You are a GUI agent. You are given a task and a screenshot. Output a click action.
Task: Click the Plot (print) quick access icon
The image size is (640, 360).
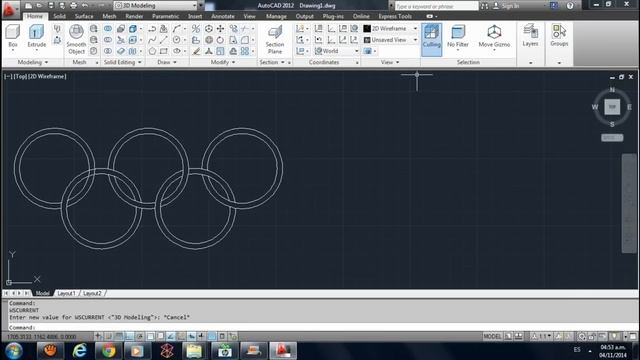pyautogui.click(x=73, y=6)
